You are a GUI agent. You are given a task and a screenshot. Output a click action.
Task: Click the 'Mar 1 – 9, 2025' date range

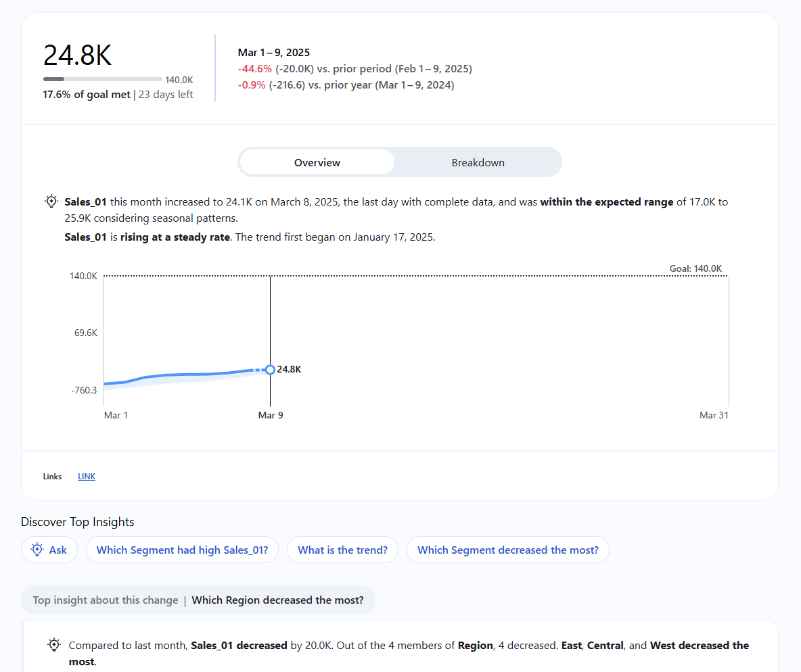274,53
